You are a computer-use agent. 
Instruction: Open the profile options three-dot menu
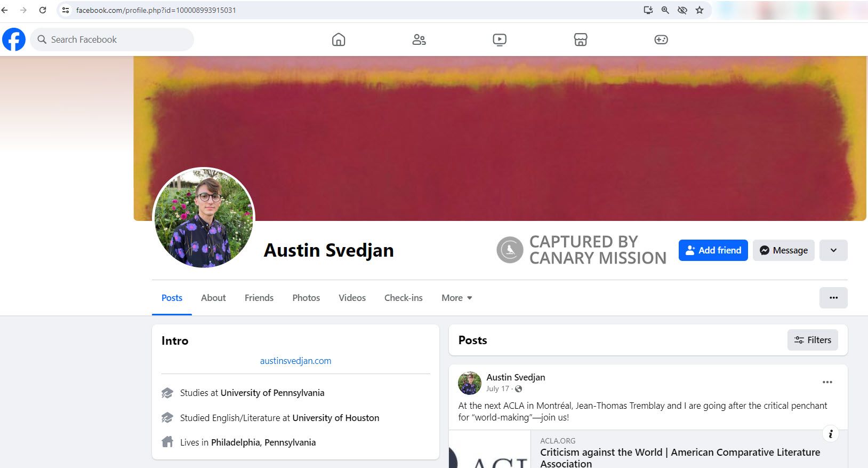833,298
